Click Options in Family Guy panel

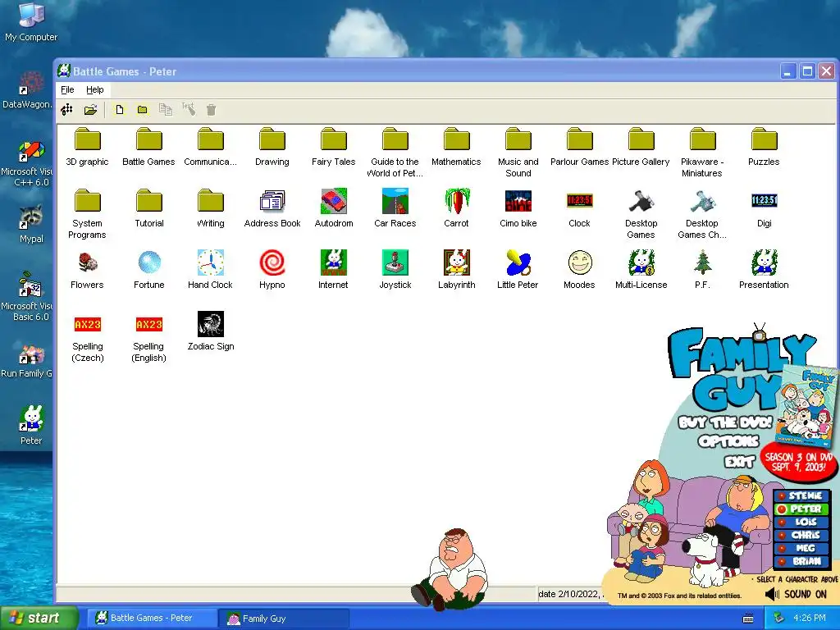pyautogui.click(x=728, y=441)
